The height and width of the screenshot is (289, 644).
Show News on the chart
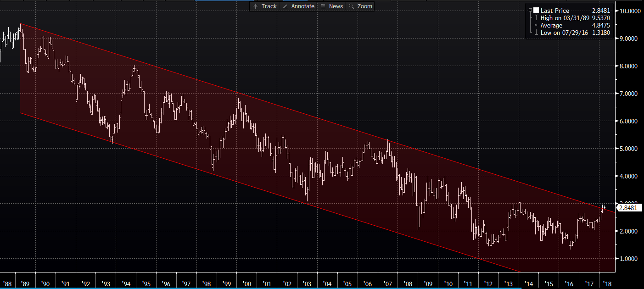[x=331, y=6]
